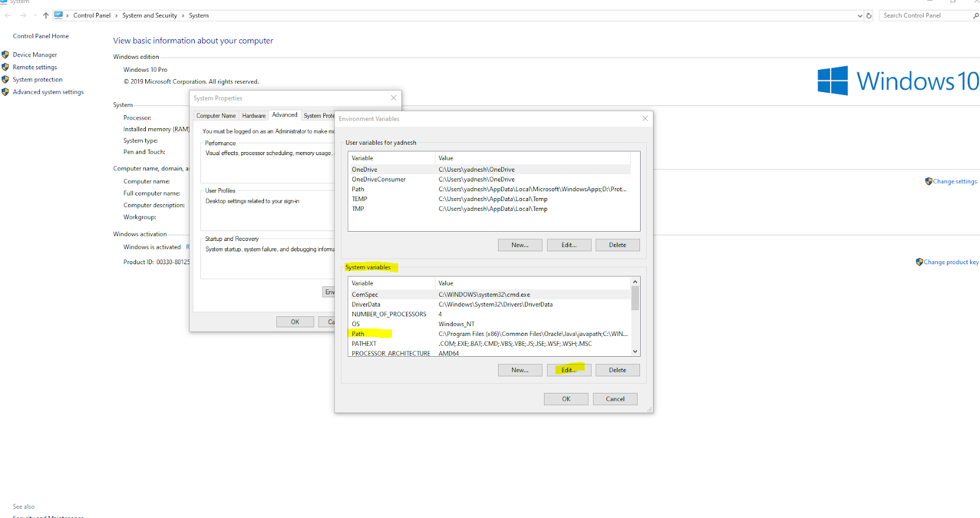The image size is (980, 518).
Task: Click the Remote settings shield icon
Action: [6, 67]
